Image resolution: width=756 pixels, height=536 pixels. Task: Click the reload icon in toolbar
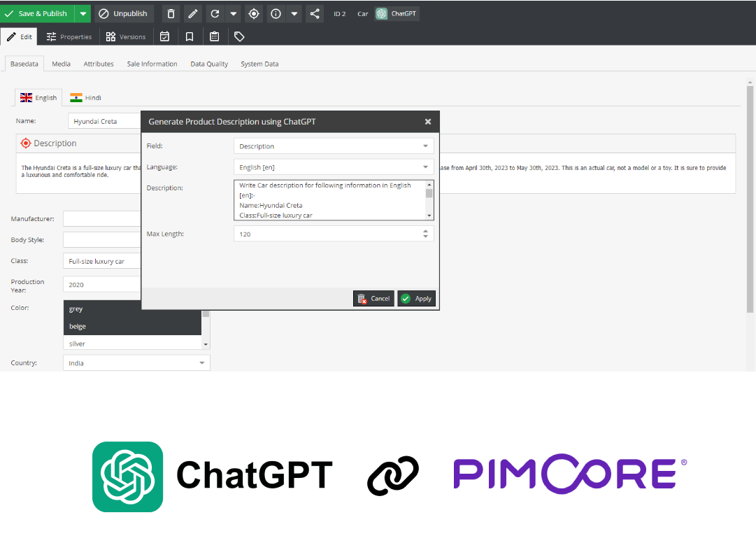(x=215, y=13)
